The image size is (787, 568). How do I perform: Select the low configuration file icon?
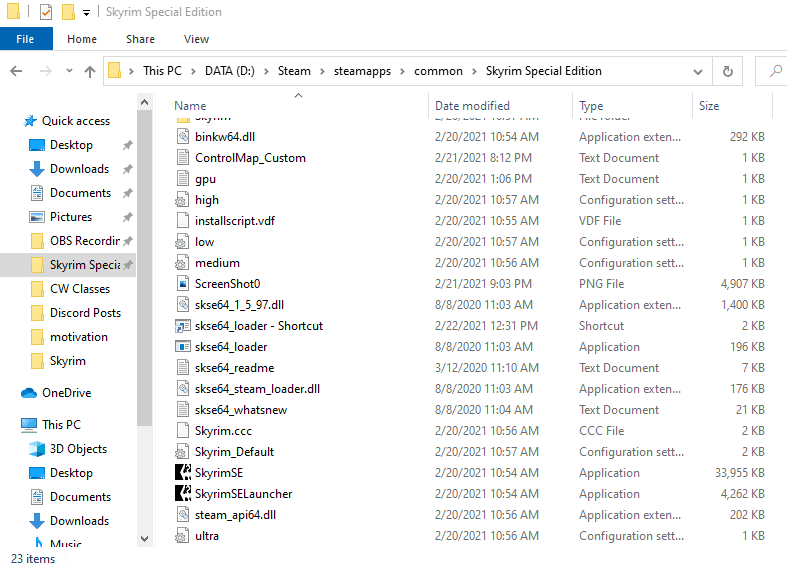(x=182, y=242)
